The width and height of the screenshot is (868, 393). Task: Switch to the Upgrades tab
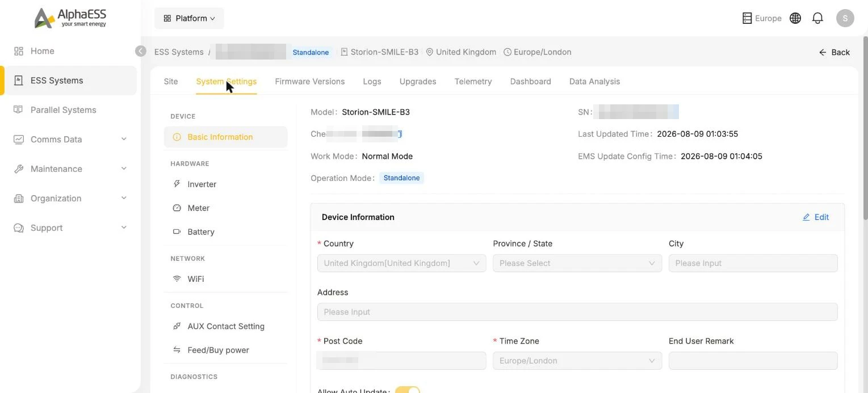tap(418, 82)
